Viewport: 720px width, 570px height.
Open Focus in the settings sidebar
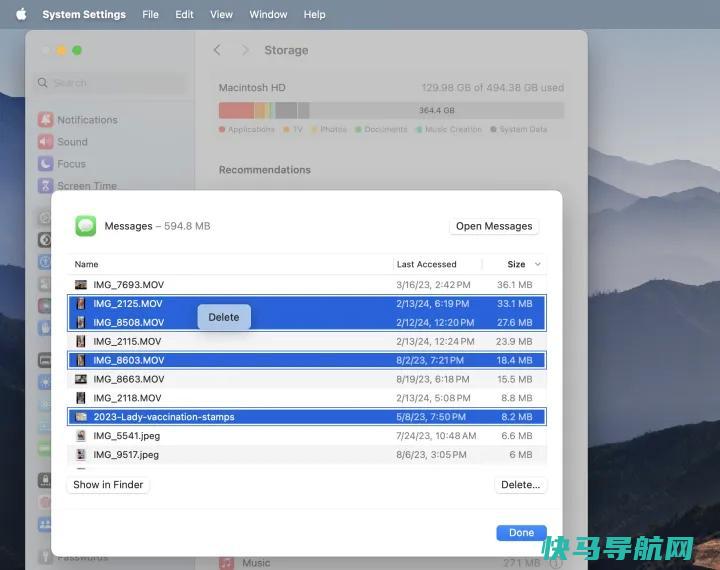click(62, 164)
